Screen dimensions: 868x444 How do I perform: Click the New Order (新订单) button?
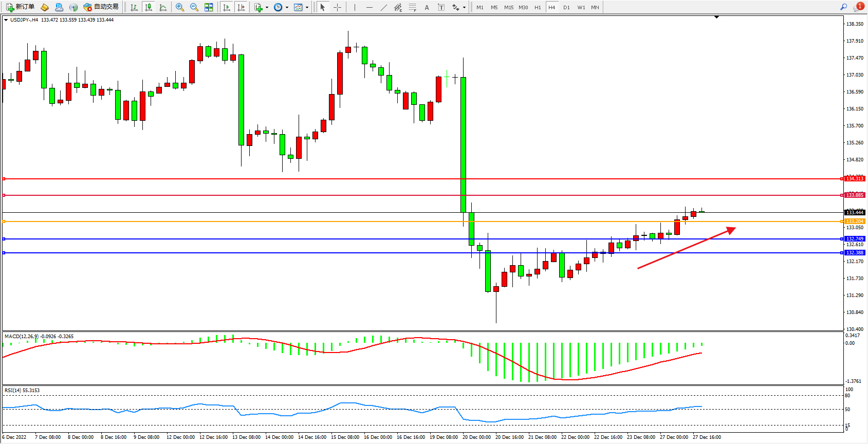coord(21,7)
